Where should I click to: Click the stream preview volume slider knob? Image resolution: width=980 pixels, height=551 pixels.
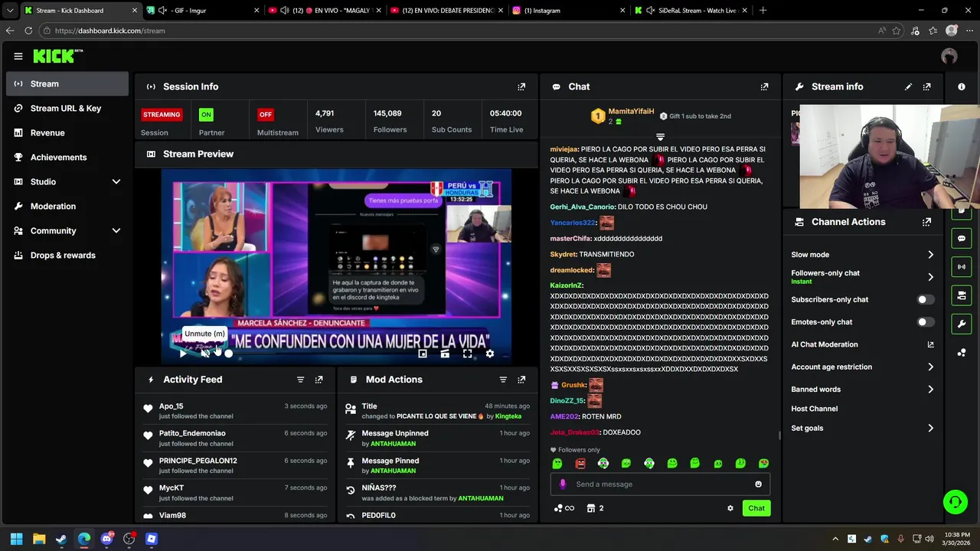pos(228,354)
